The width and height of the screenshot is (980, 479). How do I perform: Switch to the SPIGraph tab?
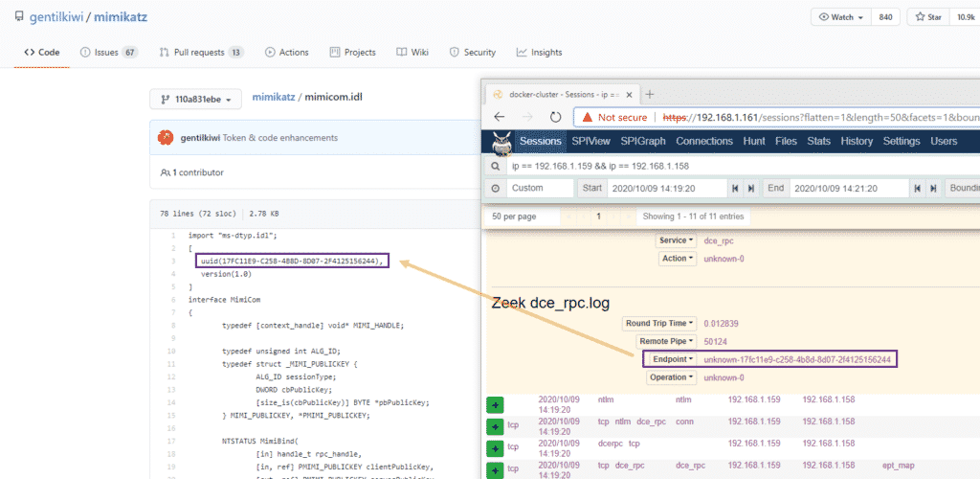tap(641, 141)
